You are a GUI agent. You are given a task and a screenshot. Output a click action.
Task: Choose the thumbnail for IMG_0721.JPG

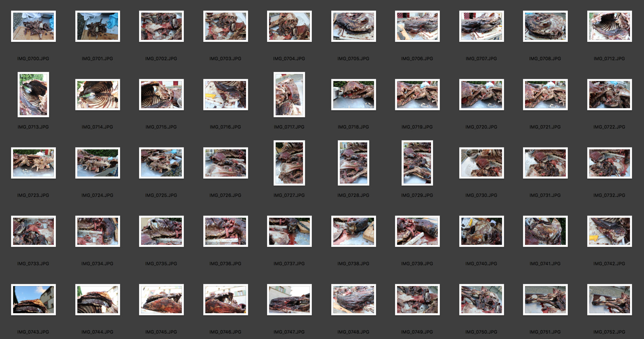tap(545, 95)
